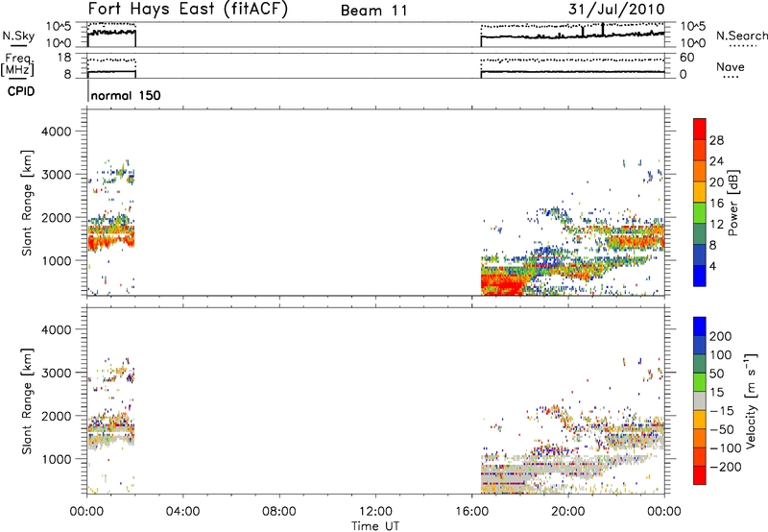Click the '15' tick on the velocity colorbar
The height and width of the screenshot is (532, 768).
(x=716, y=392)
